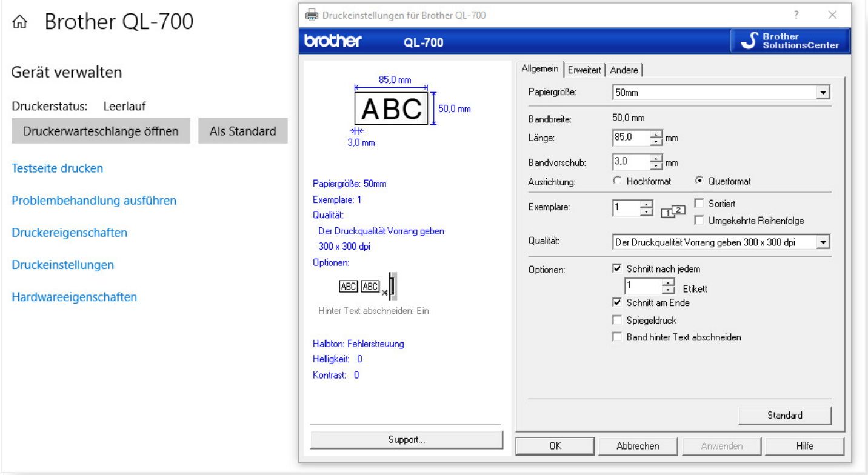Click Druckerwarteschlange öffnen button
The height and width of the screenshot is (475, 868).
(x=101, y=131)
